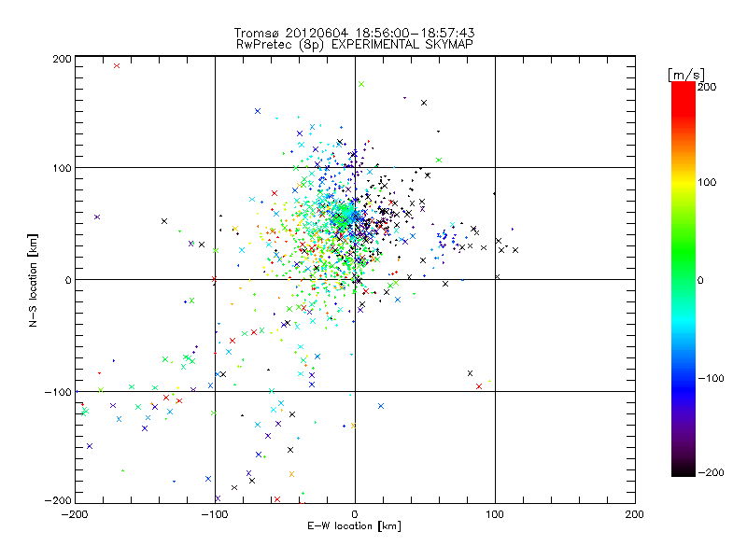Click the y-axis tick label '0'
The height and width of the screenshot is (560, 747).
click(x=68, y=281)
